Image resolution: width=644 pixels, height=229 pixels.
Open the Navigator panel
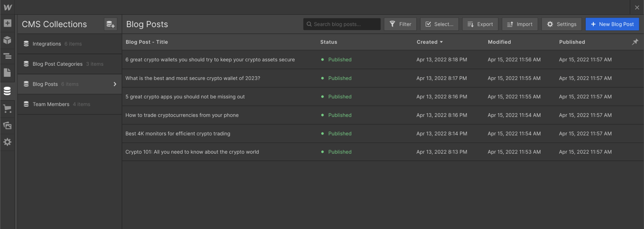click(7, 56)
